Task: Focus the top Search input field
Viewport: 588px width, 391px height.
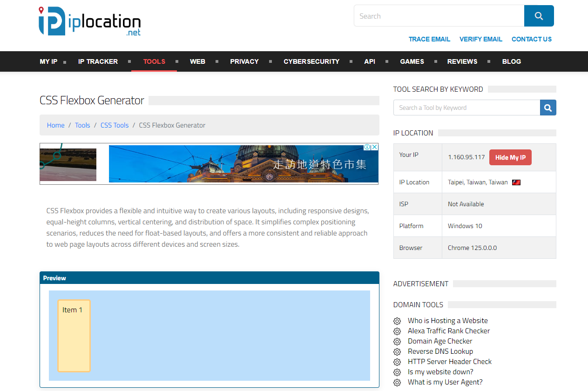Action: [x=439, y=16]
